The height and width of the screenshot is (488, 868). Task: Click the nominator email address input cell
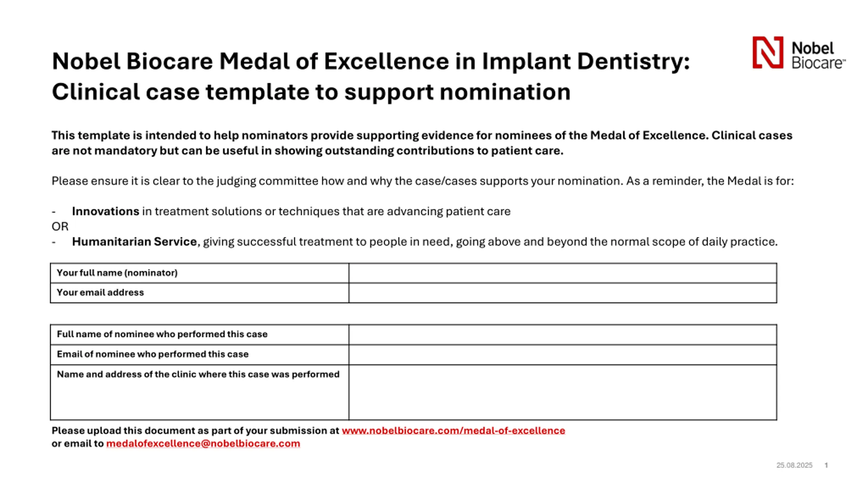[563, 293]
